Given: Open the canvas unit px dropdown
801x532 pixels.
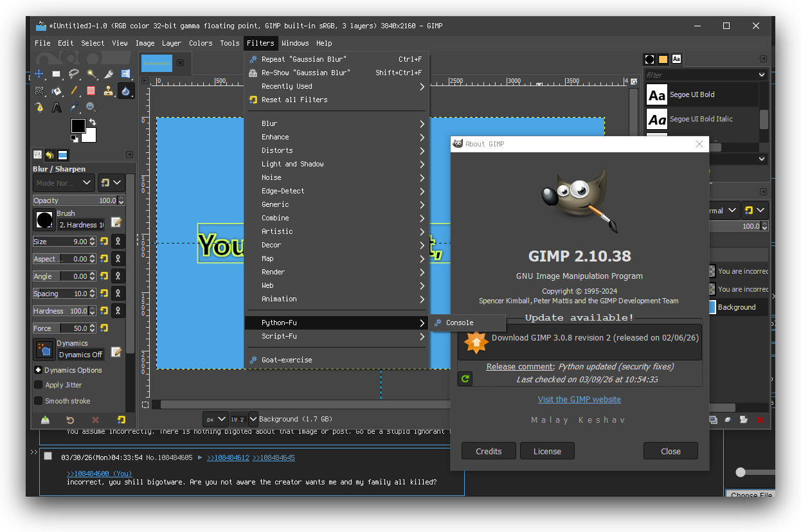Looking at the screenshot, I should (x=216, y=419).
